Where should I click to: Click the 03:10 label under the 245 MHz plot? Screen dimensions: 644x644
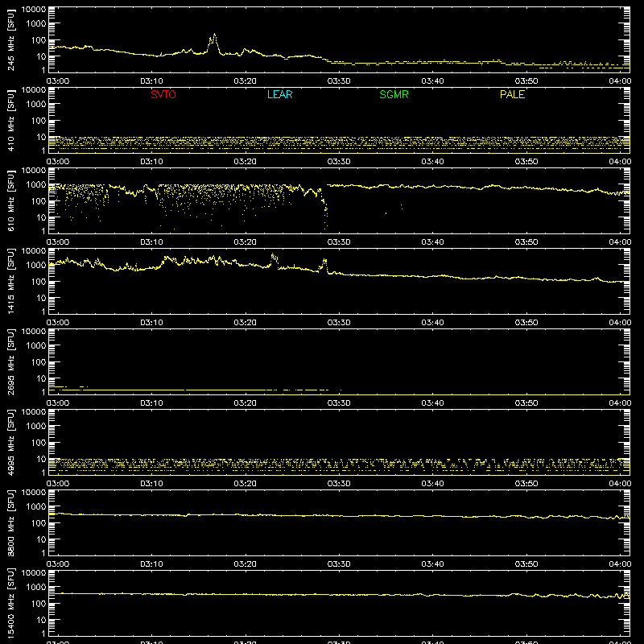click(151, 81)
